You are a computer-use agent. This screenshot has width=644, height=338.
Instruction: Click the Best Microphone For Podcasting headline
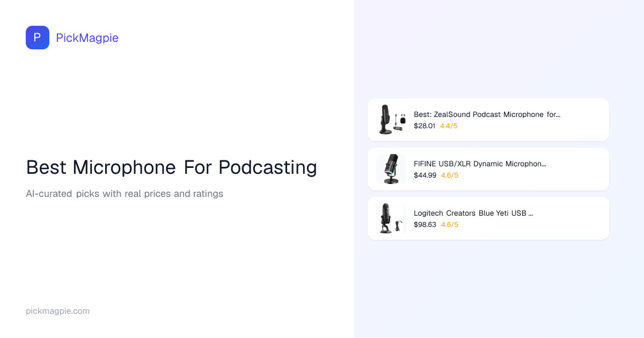click(x=171, y=167)
